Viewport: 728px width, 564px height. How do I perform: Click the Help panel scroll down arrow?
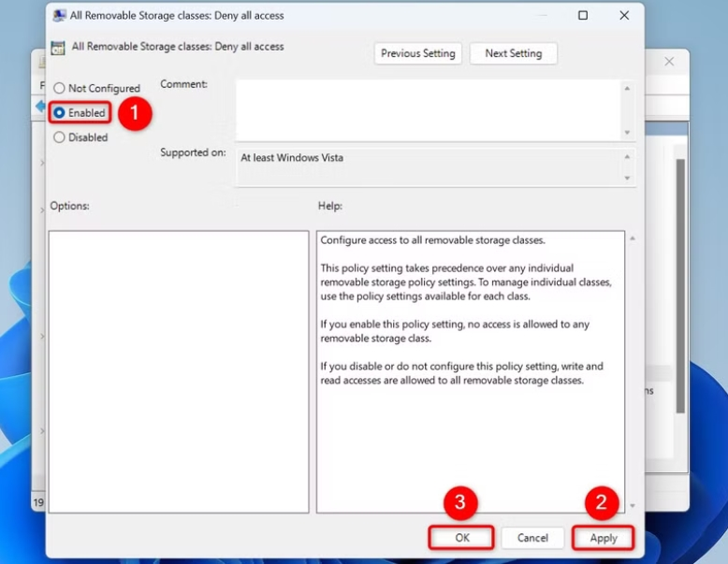coord(633,505)
